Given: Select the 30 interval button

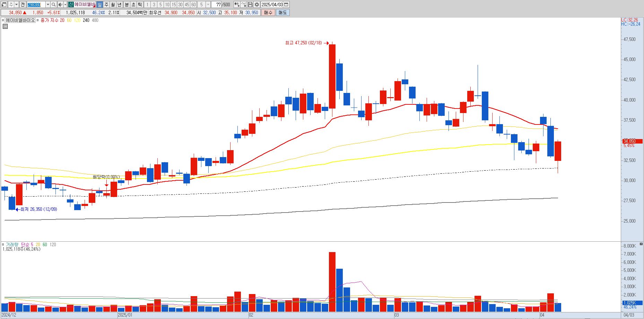Looking at the screenshot, I should point(180,5).
